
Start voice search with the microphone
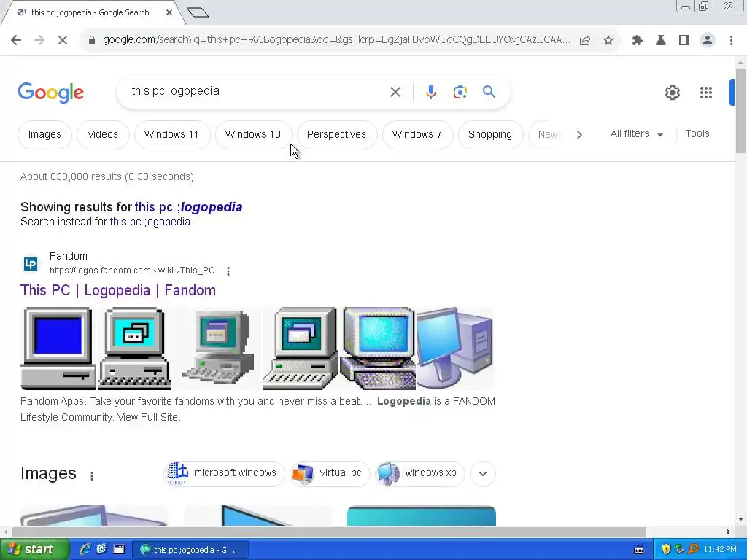[x=430, y=92]
